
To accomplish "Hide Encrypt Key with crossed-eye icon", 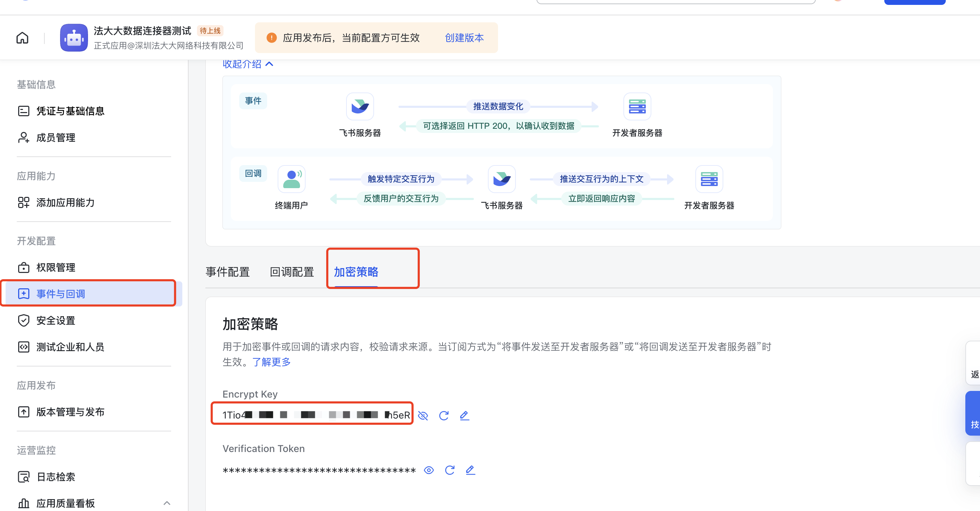I will [423, 416].
